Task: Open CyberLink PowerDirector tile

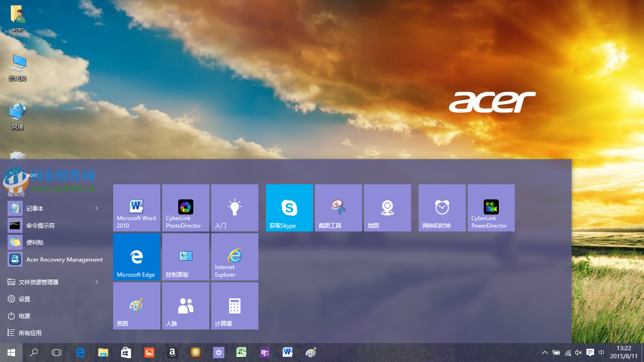Action: click(x=491, y=208)
